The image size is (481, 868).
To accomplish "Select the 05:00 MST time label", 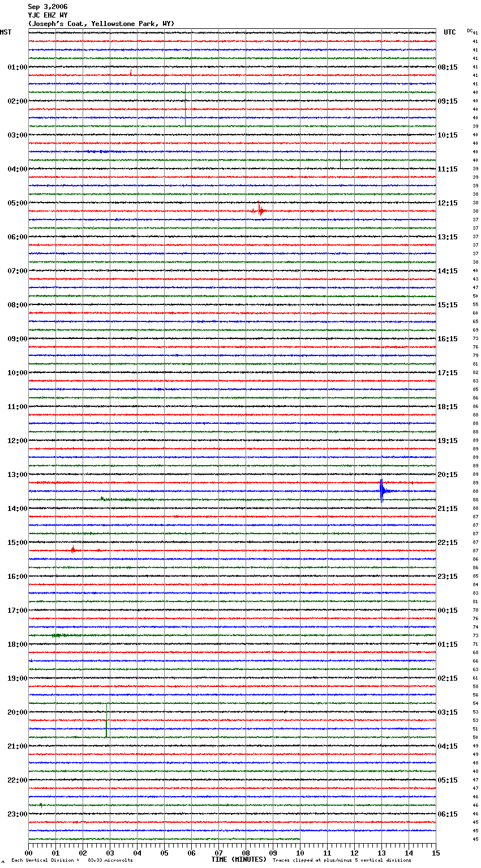I will [18, 203].
